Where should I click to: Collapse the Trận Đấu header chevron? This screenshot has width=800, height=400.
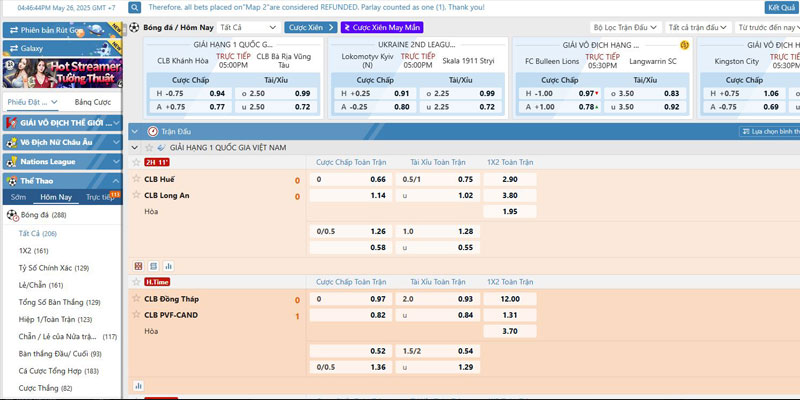(x=135, y=132)
